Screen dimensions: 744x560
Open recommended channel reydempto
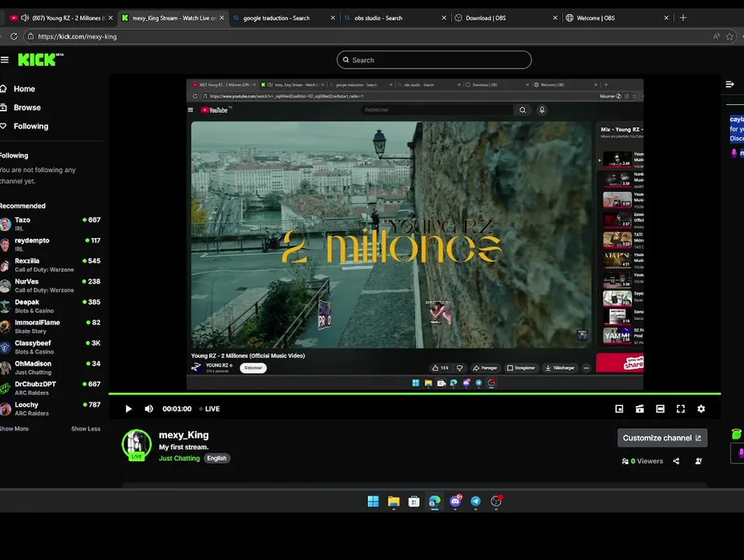click(51, 244)
